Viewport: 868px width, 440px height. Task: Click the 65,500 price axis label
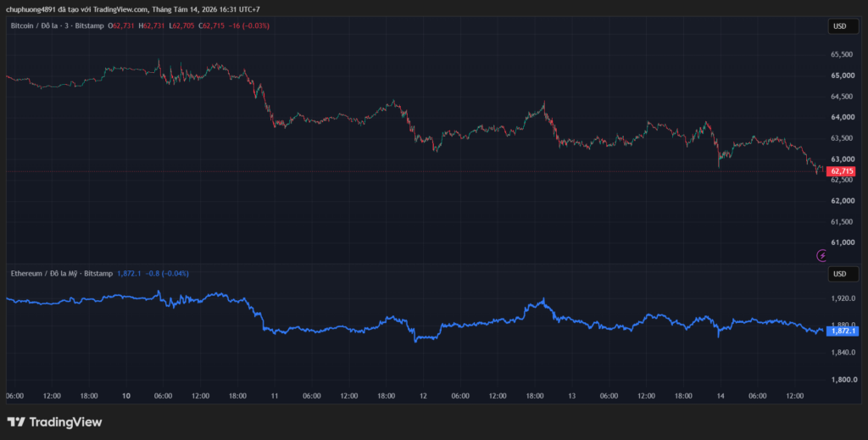[842, 54]
